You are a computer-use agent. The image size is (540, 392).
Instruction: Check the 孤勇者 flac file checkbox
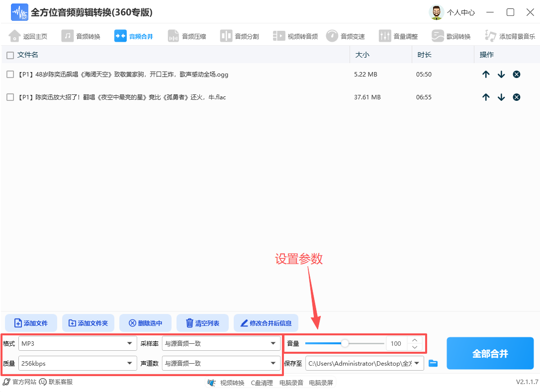pos(9,97)
